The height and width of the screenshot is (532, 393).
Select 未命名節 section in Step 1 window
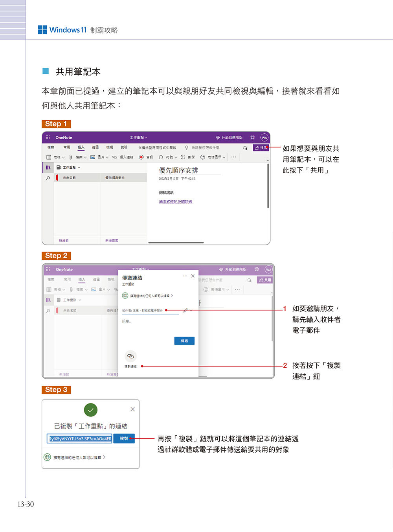click(77, 178)
